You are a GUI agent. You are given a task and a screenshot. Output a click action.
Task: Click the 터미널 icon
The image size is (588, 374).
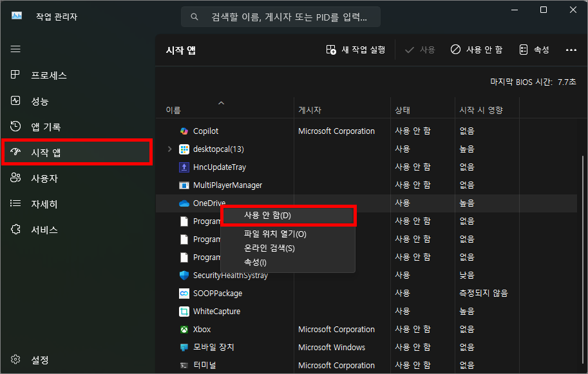(184, 366)
